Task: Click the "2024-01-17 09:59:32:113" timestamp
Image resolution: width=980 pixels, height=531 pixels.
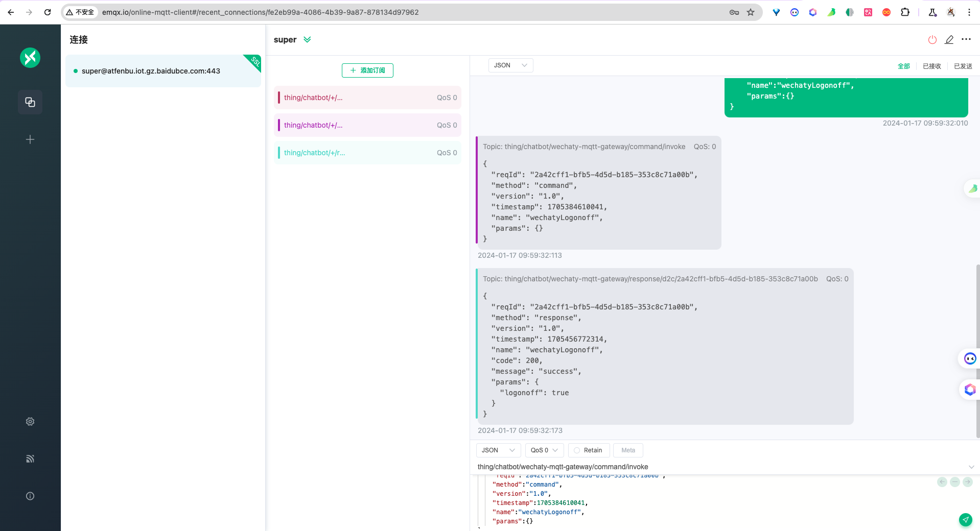Action: click(x=520, y=255)
